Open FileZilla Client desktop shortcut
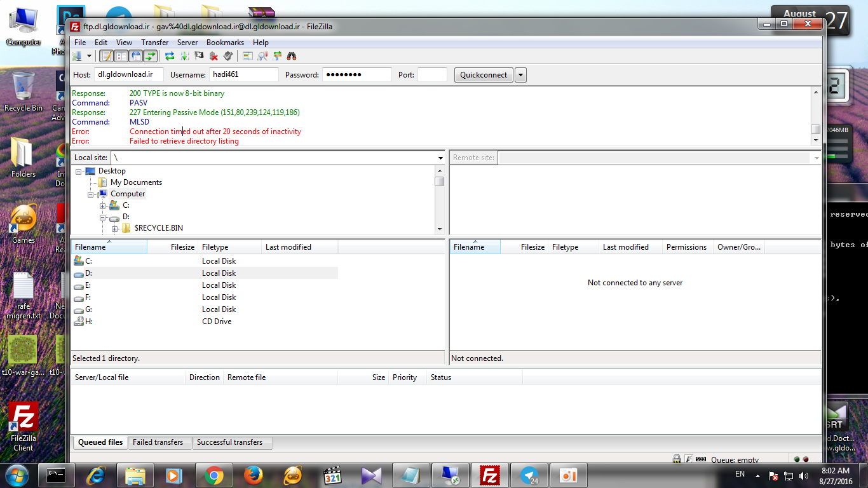868x488 pixels. pyautogui.click(x=24, y=427)
